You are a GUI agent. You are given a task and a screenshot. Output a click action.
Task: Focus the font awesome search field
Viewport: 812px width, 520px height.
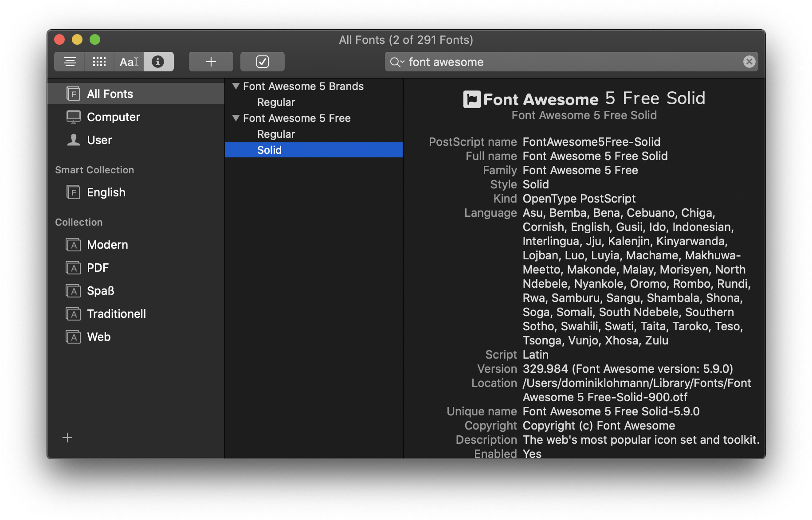point(571,62)
